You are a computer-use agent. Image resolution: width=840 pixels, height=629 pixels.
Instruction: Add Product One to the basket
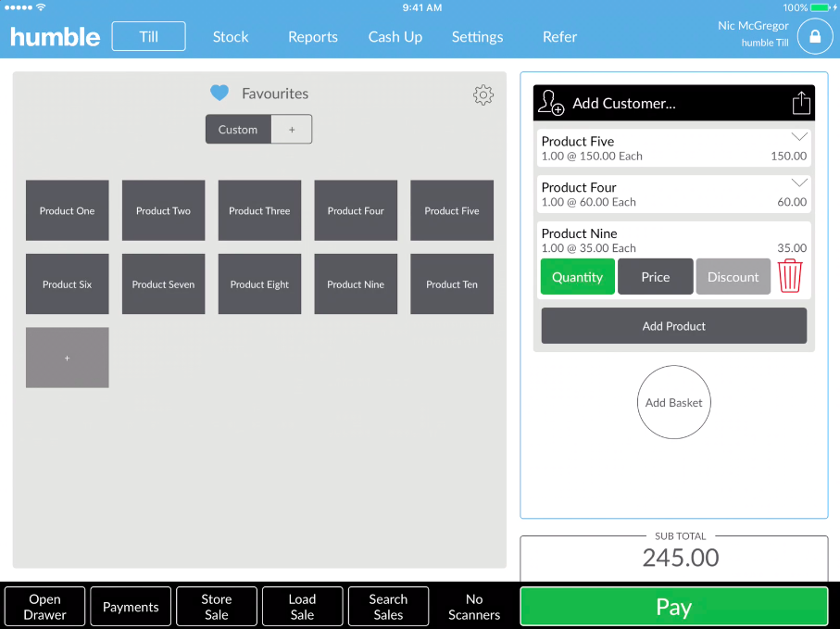(67, 210)
